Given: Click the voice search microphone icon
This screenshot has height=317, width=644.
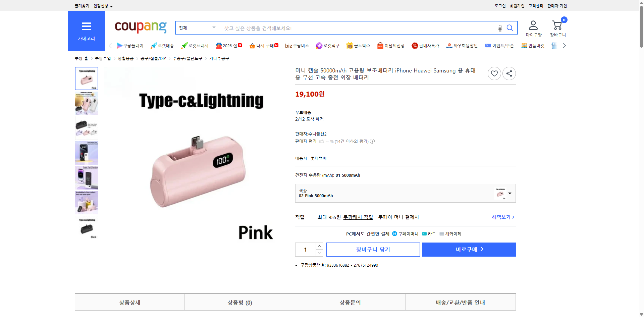Looking at the screenshot, I should coord(500,28).
